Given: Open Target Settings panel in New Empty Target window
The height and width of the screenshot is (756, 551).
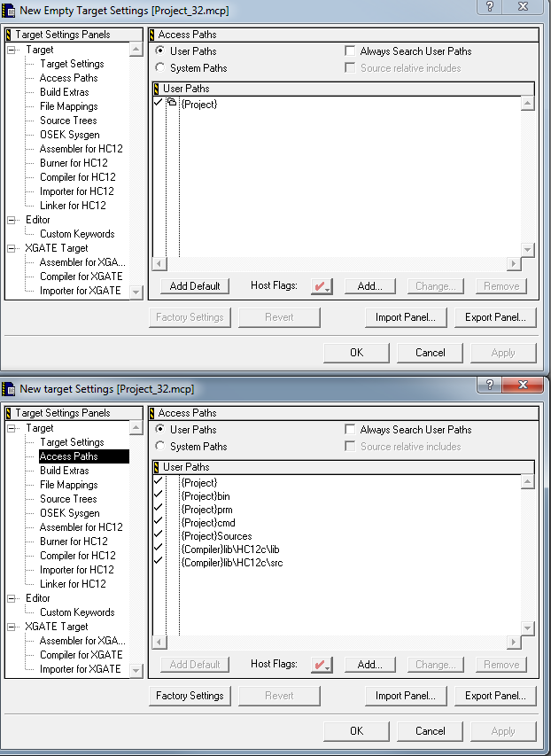Looking at the screenshot, I should click(72, 64).
